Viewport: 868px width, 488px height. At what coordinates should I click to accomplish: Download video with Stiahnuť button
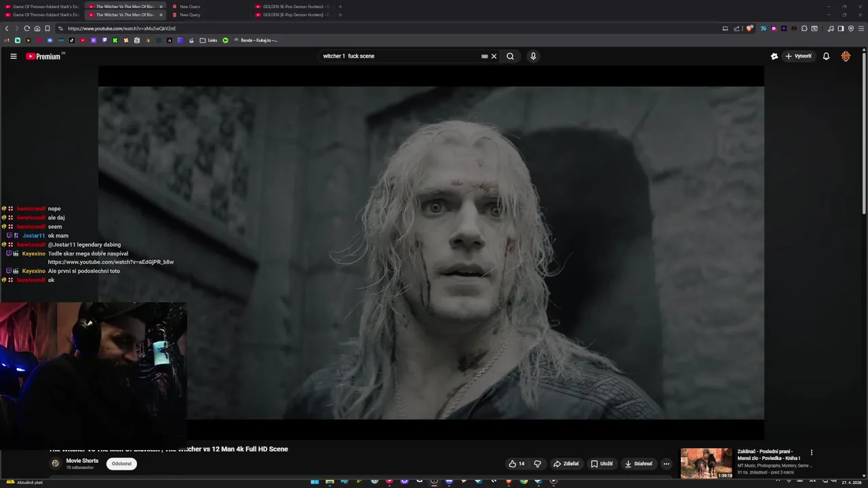coord(638,464)
